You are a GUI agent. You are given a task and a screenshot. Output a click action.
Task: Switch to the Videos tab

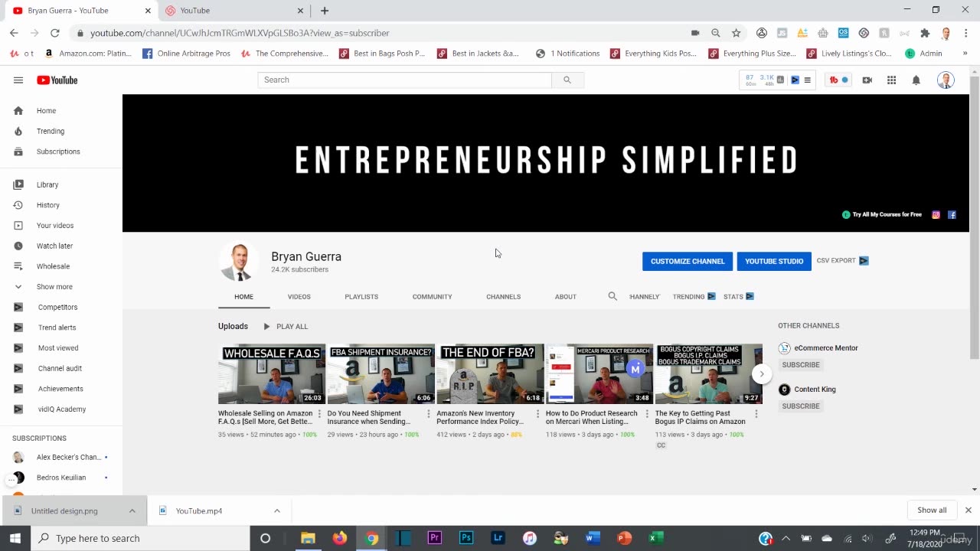click(x=299, y=297)
